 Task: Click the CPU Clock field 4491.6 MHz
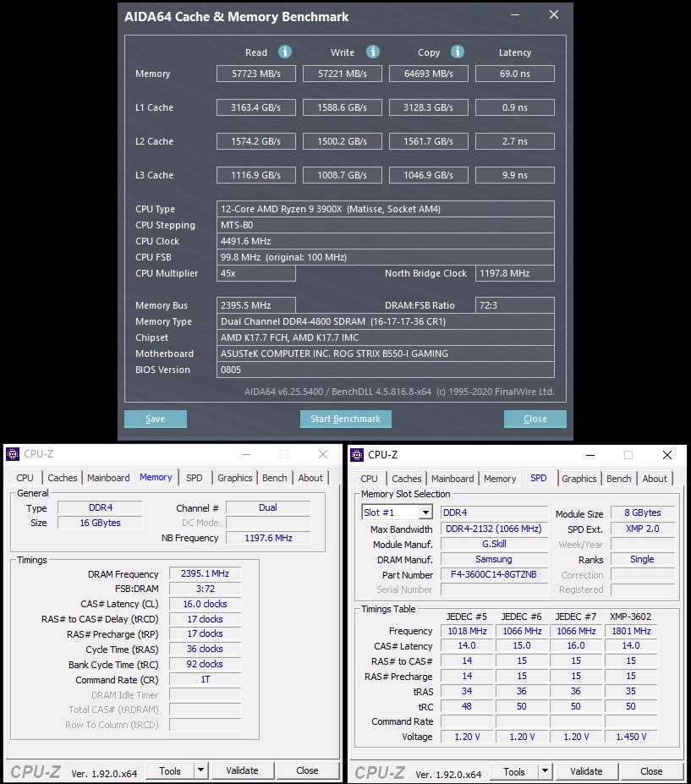point(386,241)
